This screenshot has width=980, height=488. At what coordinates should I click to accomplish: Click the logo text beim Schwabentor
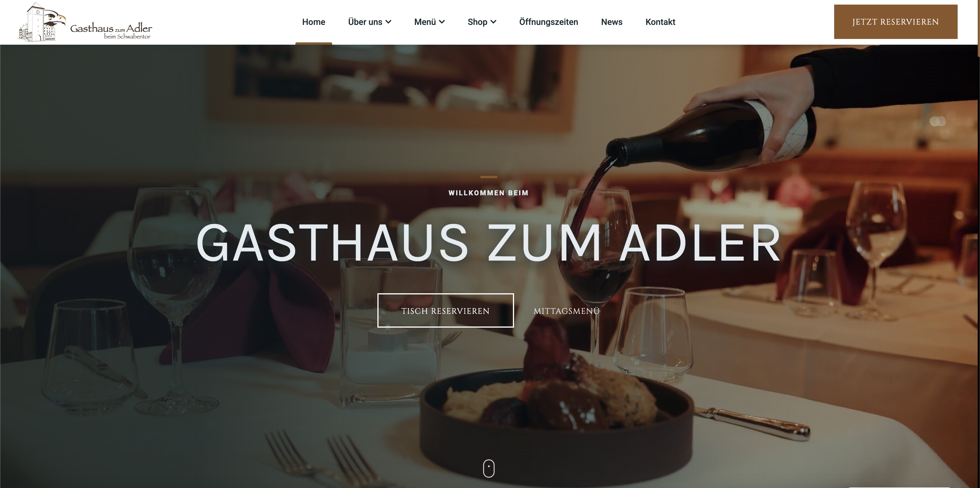pos(127,37)
